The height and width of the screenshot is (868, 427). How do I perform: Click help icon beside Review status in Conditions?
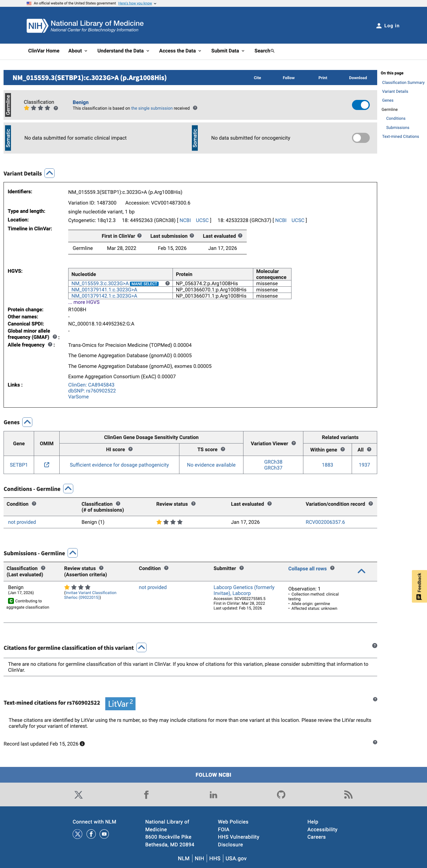[193, 504]
